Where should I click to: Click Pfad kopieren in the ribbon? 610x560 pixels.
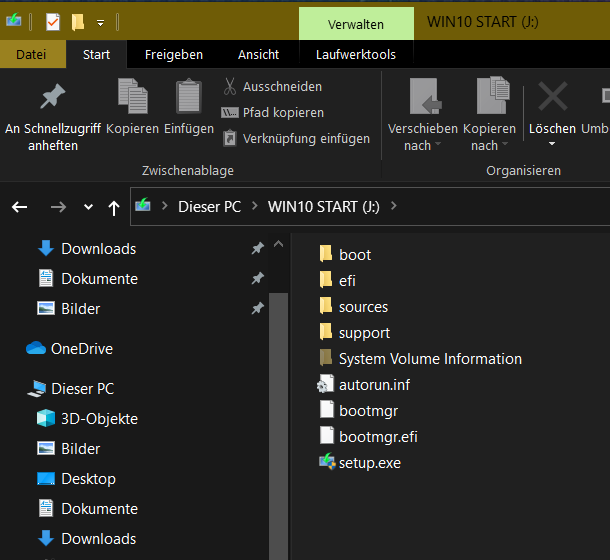pyautogui.click(x=272, y=112)
